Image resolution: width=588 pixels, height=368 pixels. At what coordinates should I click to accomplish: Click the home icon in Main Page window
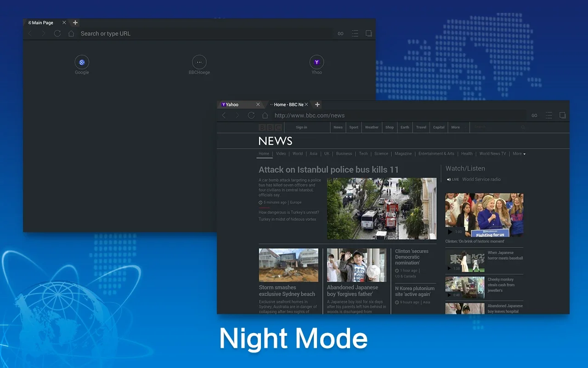tap(71, 34)
